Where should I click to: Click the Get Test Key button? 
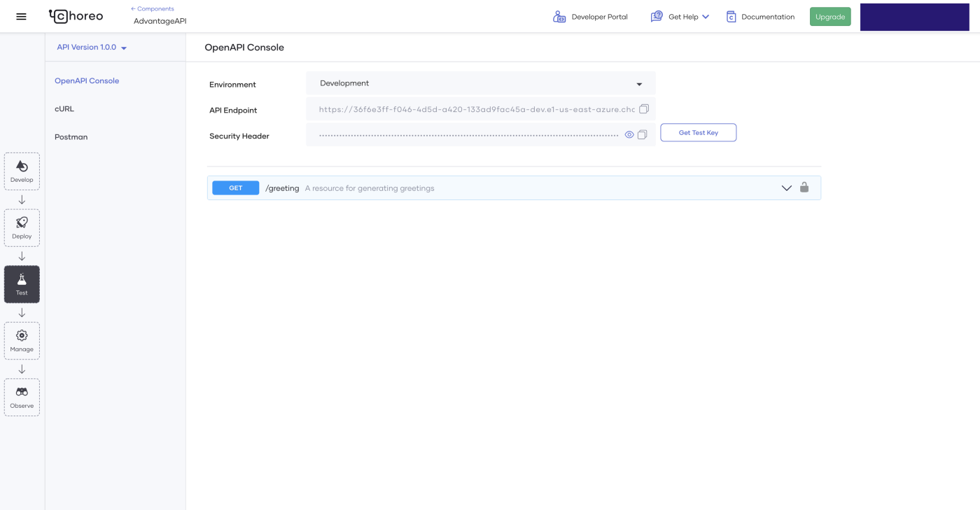698,132
